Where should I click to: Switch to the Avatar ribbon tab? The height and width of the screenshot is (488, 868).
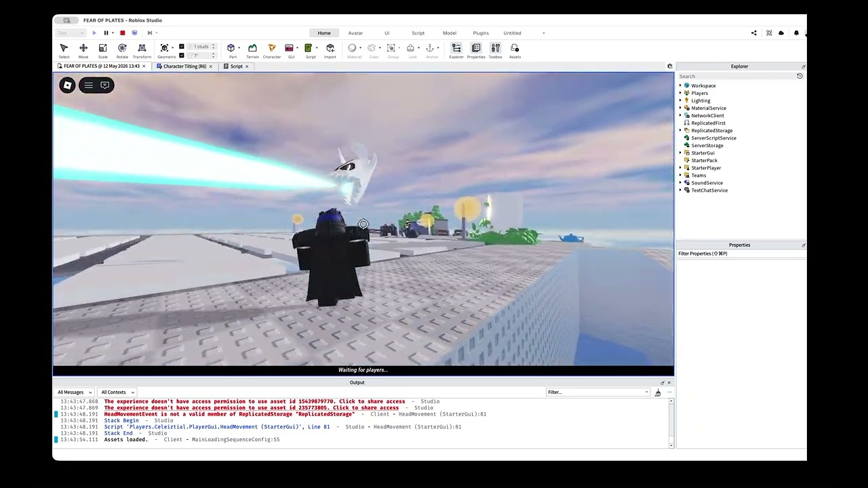355,33
